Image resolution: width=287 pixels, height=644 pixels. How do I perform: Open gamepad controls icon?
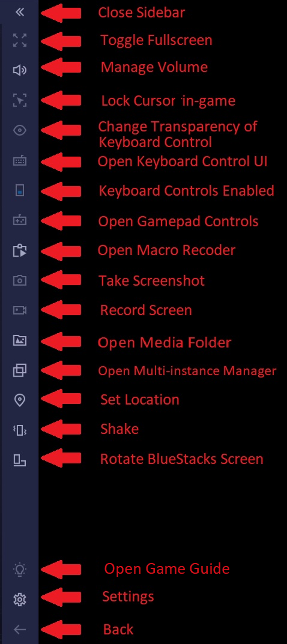coord(20,220)
